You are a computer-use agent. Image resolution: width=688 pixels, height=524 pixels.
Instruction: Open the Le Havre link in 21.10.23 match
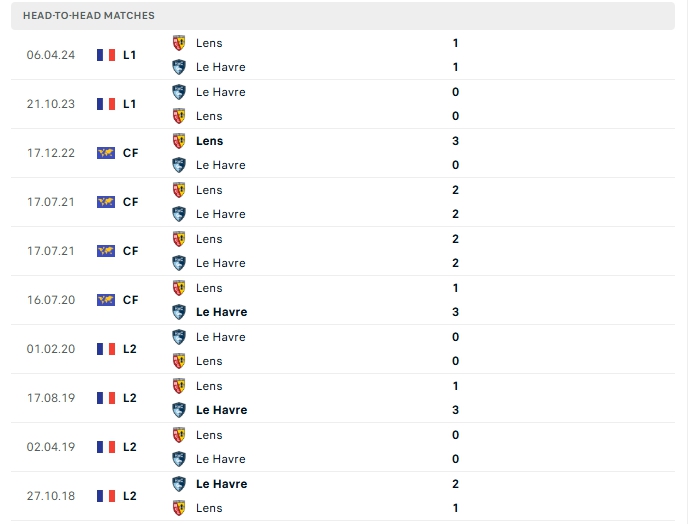pyautogui.click(x=220, y=92)
